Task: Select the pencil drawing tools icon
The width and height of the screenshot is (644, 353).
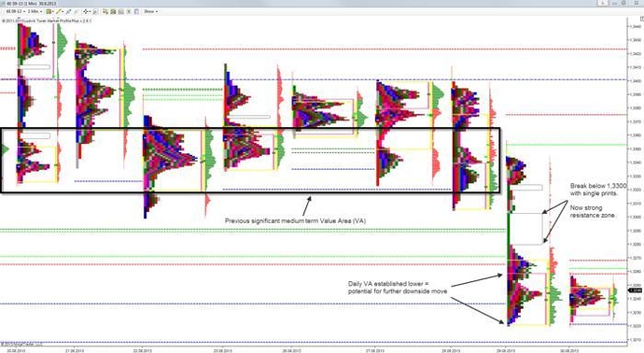Action: [59, 11]
